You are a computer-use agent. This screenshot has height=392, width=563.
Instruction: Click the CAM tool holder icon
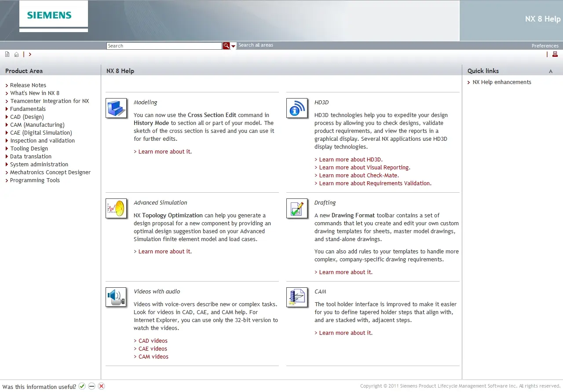[x=297, y=297]
